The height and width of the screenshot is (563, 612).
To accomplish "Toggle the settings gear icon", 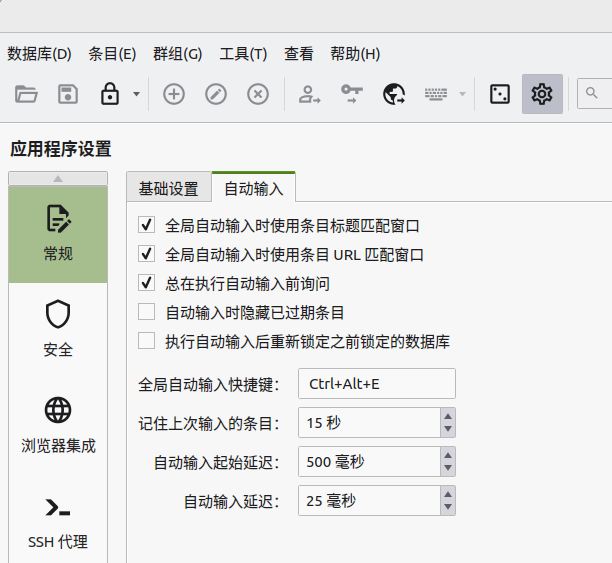I will [542, 94].
